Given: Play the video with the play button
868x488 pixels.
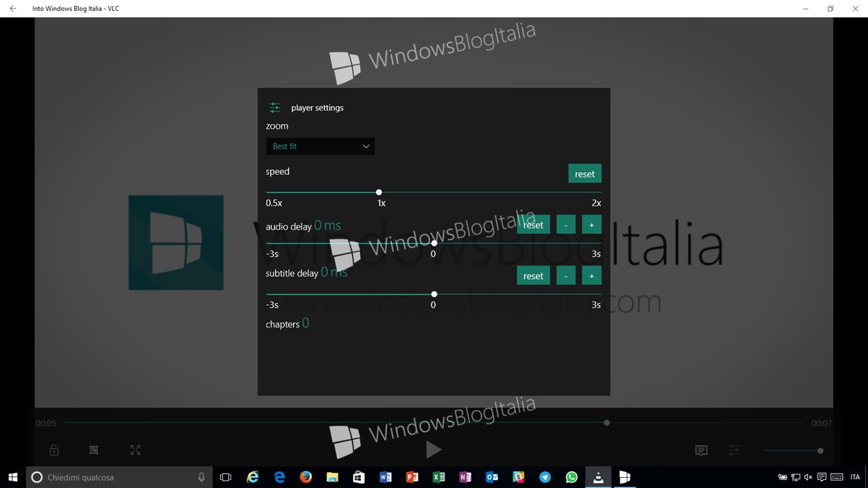Looking at the screenshot, I should click(433, 449).
